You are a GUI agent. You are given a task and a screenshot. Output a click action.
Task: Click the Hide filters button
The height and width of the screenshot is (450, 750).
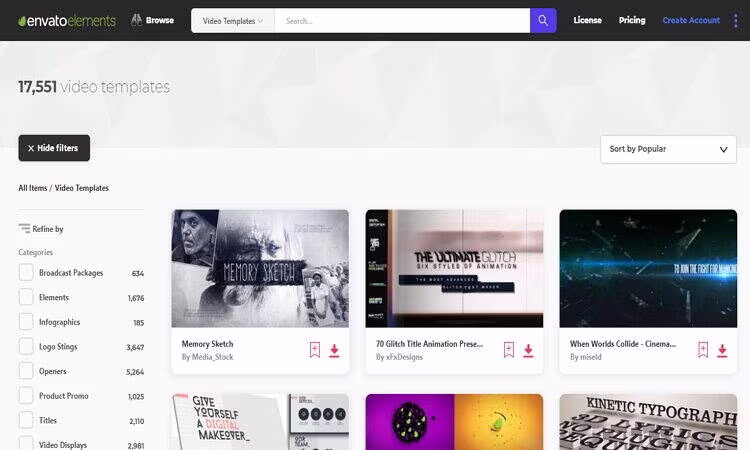(54, 148)
